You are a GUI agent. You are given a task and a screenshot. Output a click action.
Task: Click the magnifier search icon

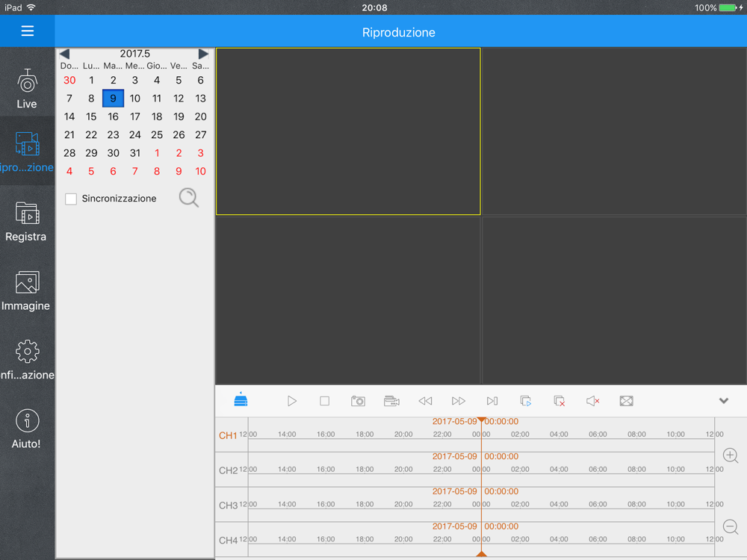189,198
